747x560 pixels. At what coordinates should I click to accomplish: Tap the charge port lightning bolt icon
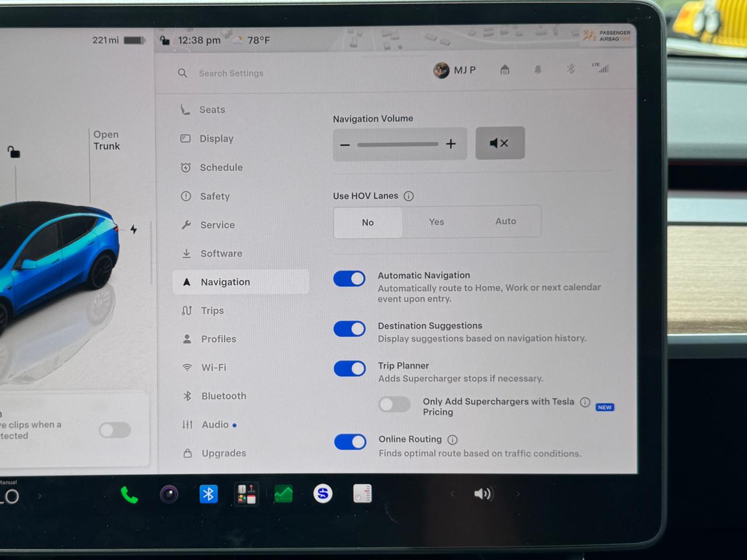(134, 229)
